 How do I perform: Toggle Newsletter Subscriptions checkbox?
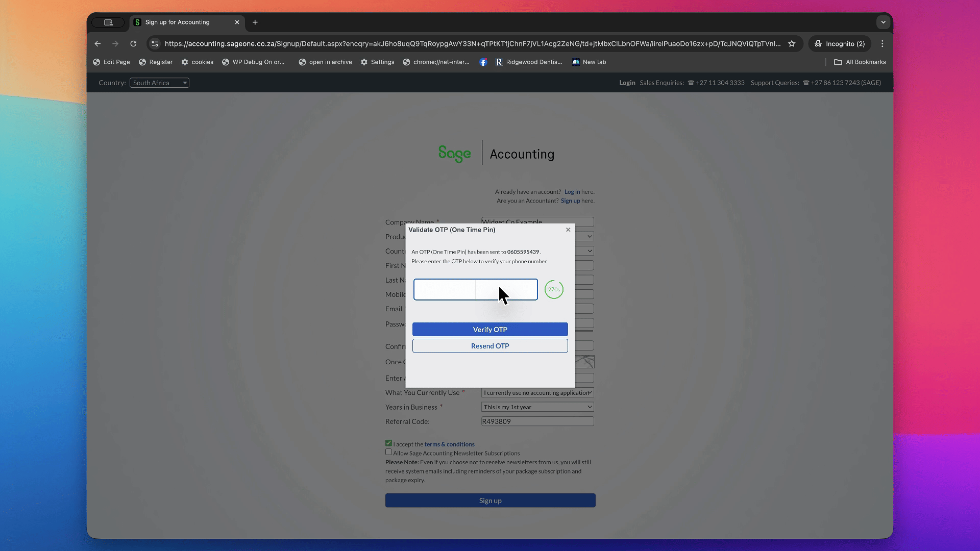tap(388, 452)
